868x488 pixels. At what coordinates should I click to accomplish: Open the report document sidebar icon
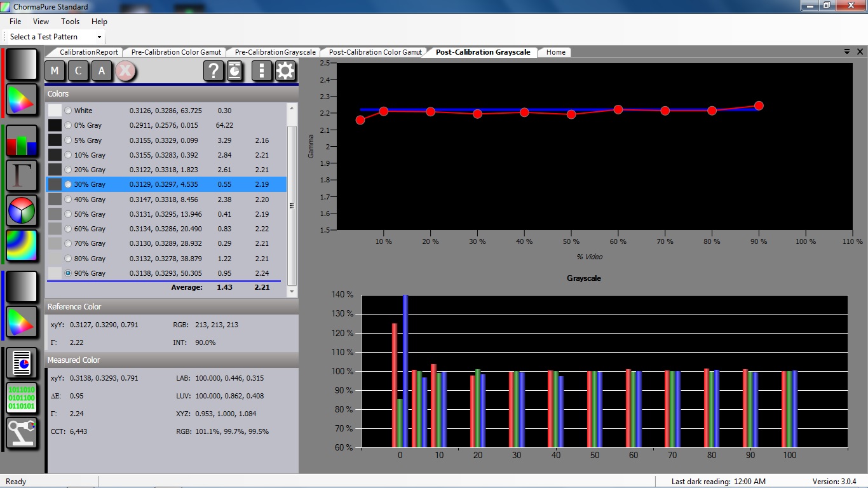point(21,363)
